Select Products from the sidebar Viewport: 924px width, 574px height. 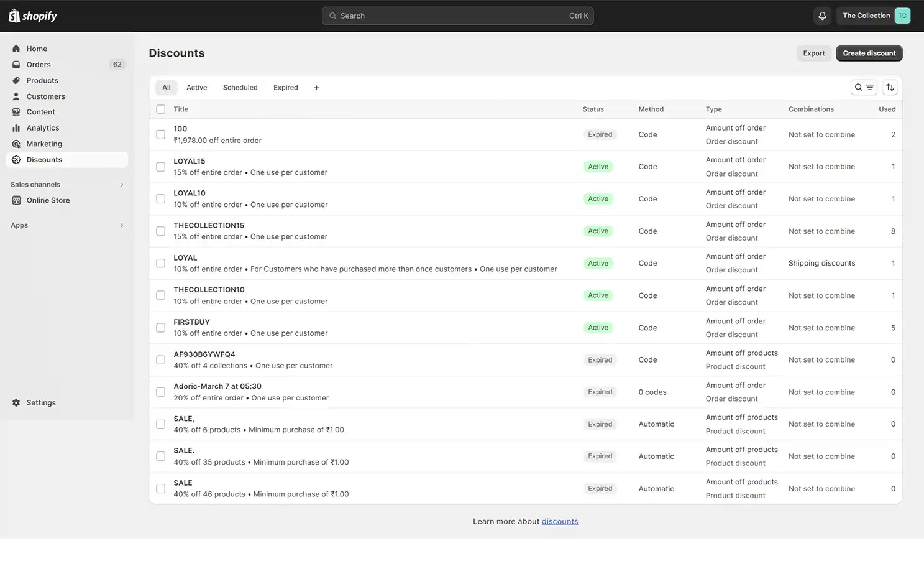click(x=42, y=80)
